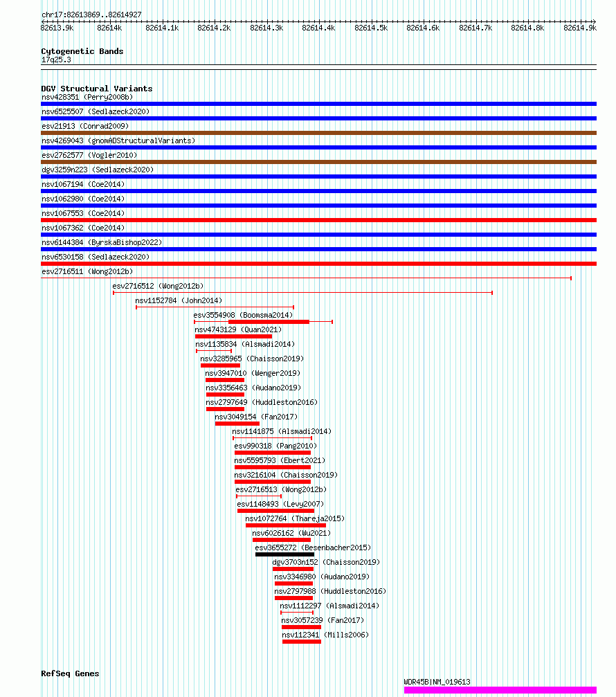The image size is (616, 697).
Task: Select the nsv6525507 (Sedlazeck2020) blue bar
Action: click(318, 118)
